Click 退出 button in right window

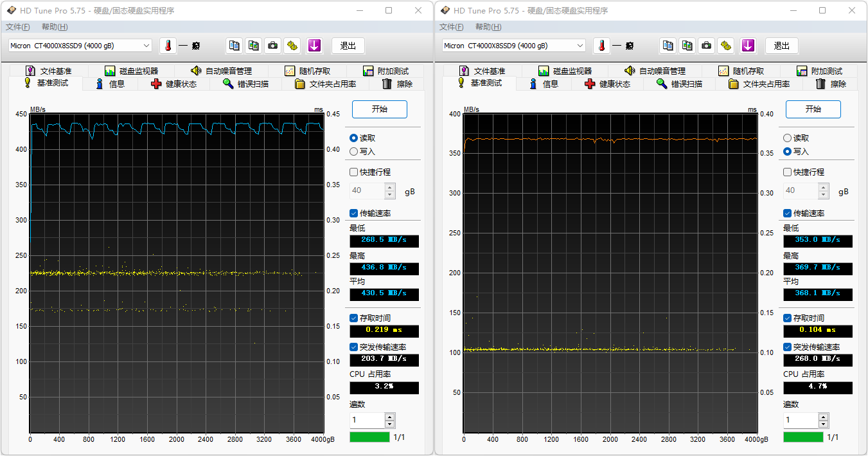pos(782,46)
